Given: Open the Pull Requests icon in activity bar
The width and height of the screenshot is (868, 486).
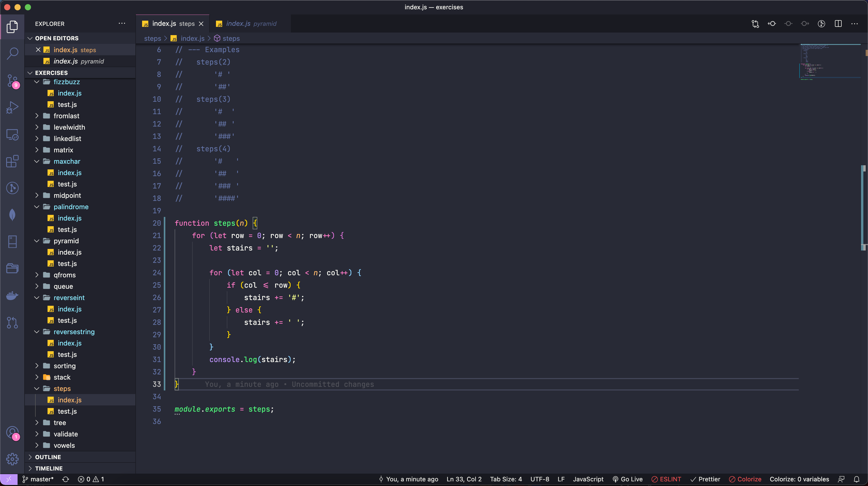Looking at the screenshot, I should point(12,323).
